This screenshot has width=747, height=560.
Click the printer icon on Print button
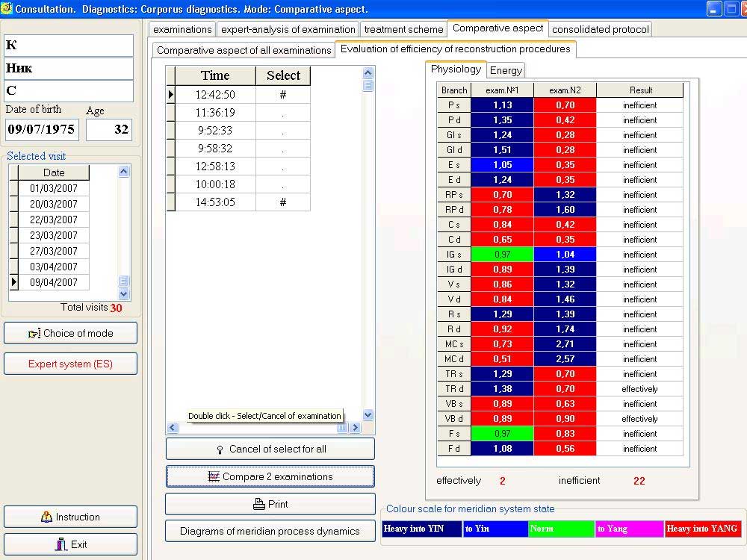pos(258,504)
